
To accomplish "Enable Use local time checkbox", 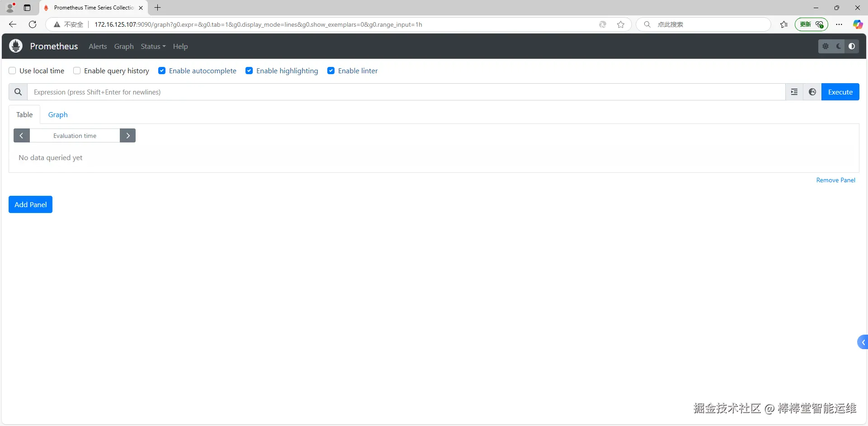I will [x=12, y=71].
